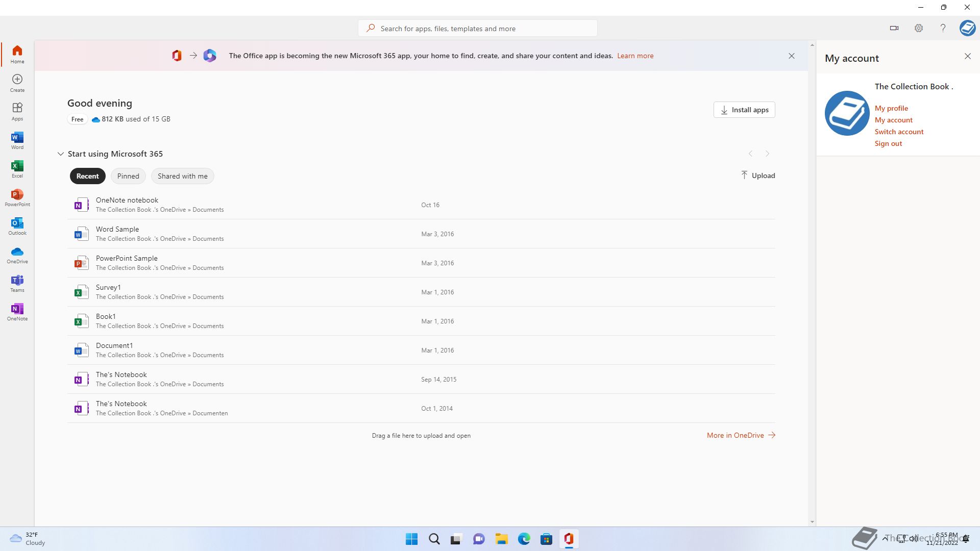Open The's Notebook dated Oct 1, 2014

(421, 408)
